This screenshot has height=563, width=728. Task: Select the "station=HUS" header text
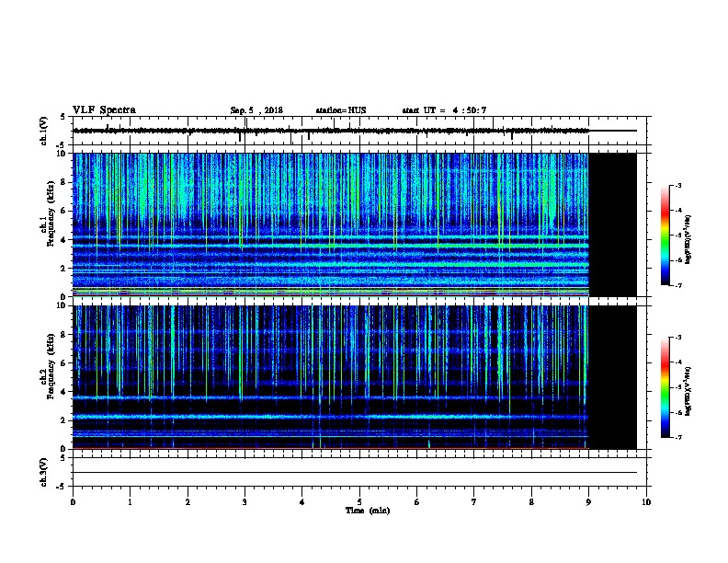click(x=341, y=110)
